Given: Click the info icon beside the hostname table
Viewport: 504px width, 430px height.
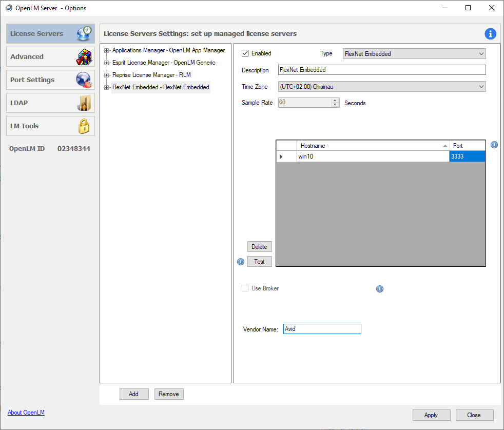Looking at the screenshot, I should [494, 145].
